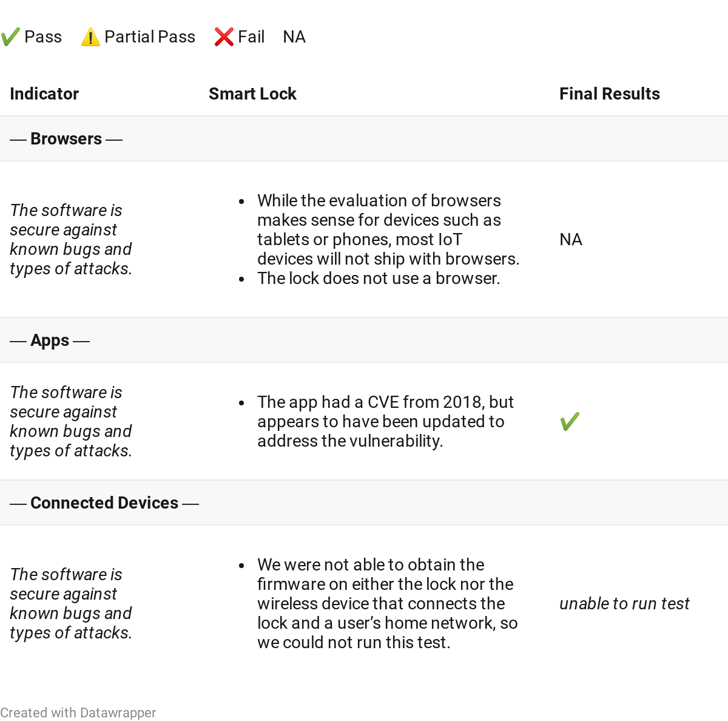728x721 pixels.
Task: Click the 'Partial Pass' legend text
Action: tap(150, 37)
